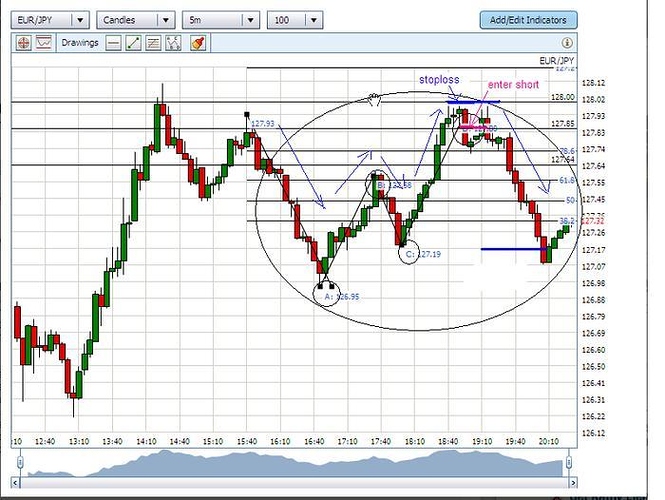Click the 127.32 current price marker
The height and width of the screenshot is (500, 665).
click(x=593, y=221)
